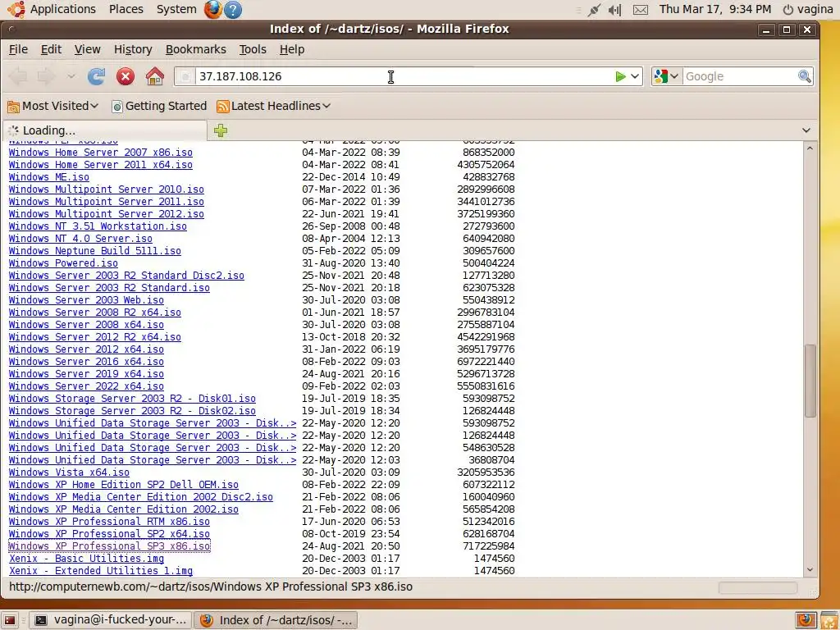Screen dimensions: 840x630
Task: Open a new tab with the plus icon
Action: click(x=220, y=130)
